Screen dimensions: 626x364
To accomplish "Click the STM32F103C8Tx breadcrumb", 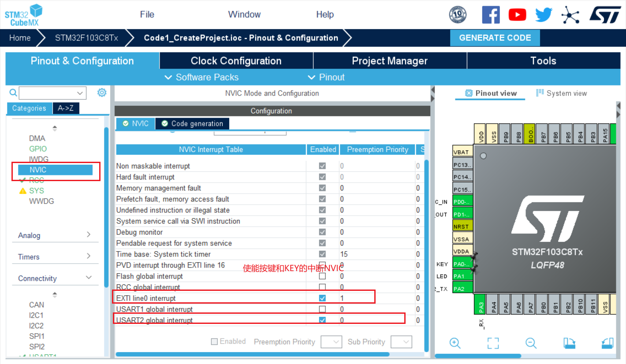I will 86,38.
